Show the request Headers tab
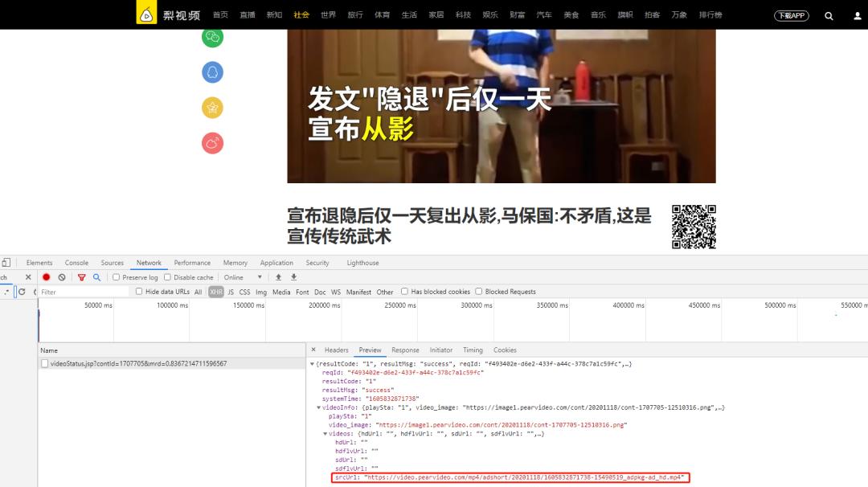868x487 pixels. coord(337,350)
